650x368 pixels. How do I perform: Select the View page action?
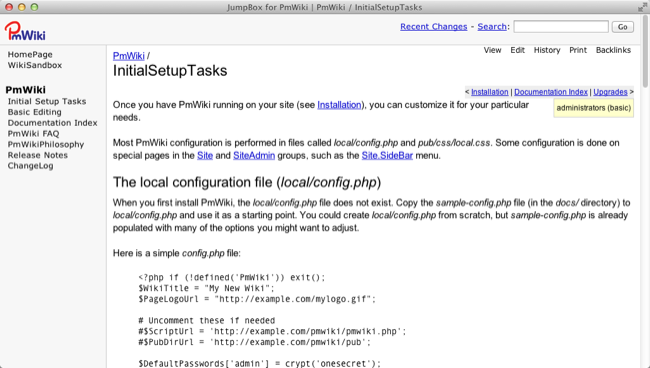(x=492, y=50)
